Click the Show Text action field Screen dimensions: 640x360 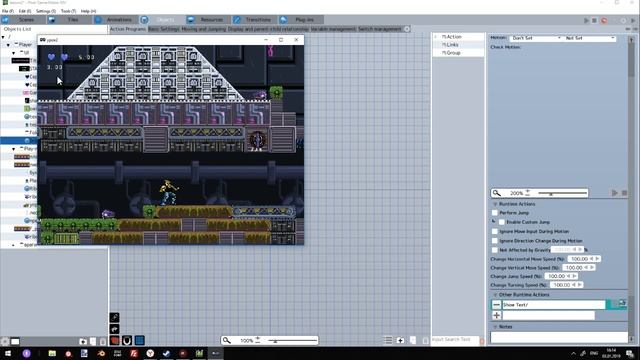pyautogui.click(x=554, y=305)
